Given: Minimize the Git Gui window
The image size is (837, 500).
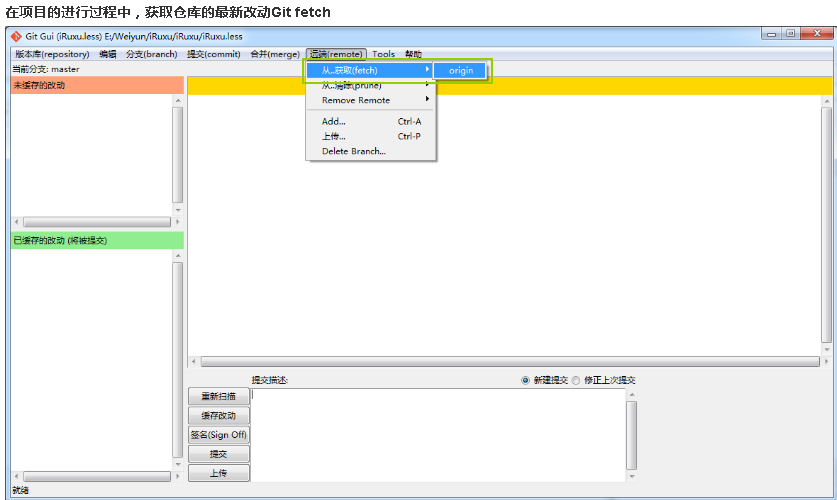Looking at the screenshot, I should (771, 34).
